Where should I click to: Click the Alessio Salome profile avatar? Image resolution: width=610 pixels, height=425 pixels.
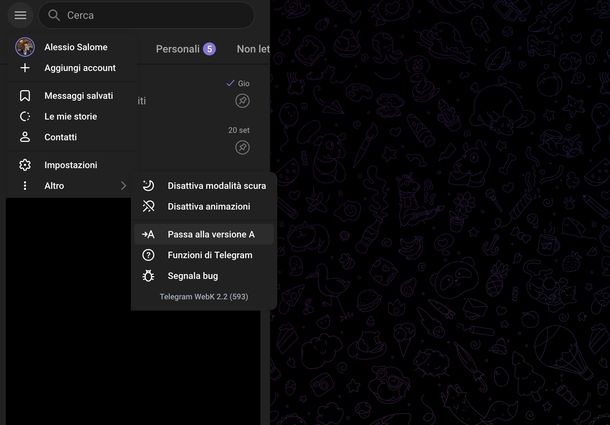(x=25, y=47)
